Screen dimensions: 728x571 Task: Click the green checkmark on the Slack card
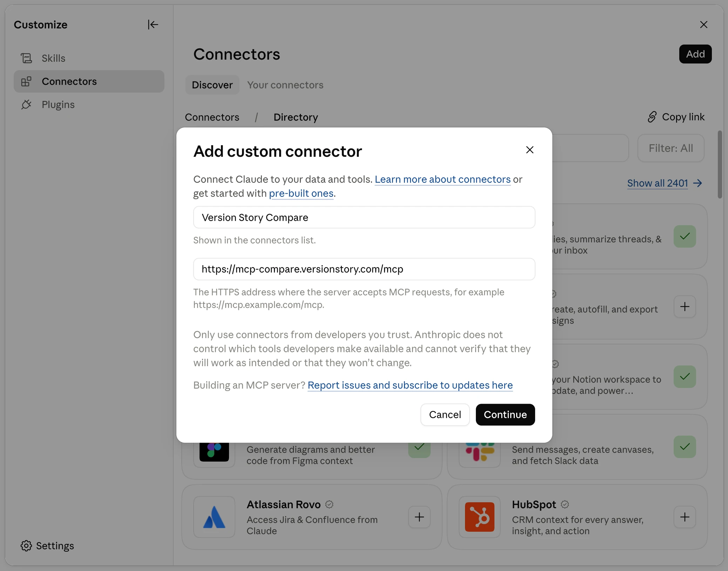685,447
